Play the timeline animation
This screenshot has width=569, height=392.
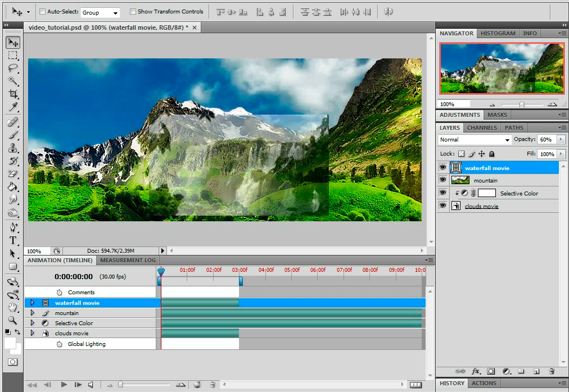pos(64,384)
